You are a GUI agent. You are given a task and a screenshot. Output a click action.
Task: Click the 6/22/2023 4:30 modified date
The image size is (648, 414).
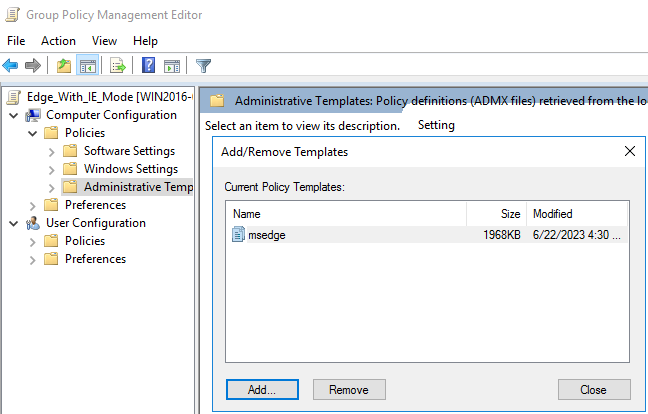tap(577, 235)
